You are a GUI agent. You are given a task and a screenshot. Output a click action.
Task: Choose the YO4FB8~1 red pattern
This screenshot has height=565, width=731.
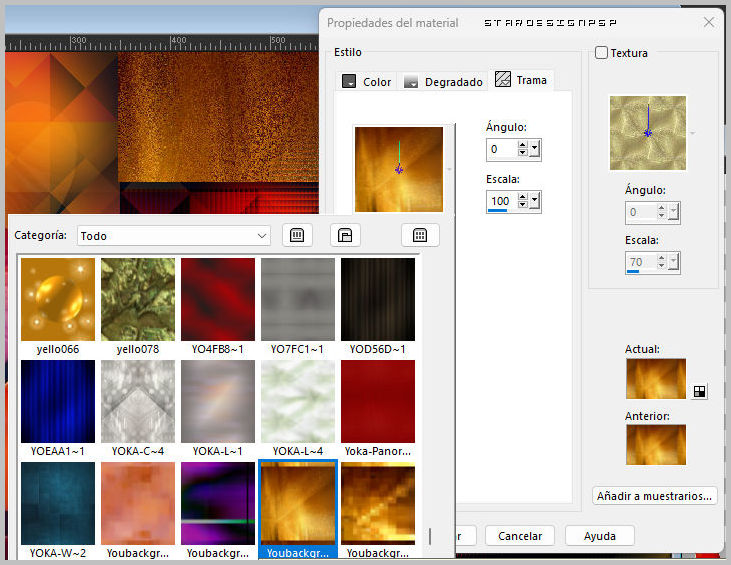[x=218, y=299]
